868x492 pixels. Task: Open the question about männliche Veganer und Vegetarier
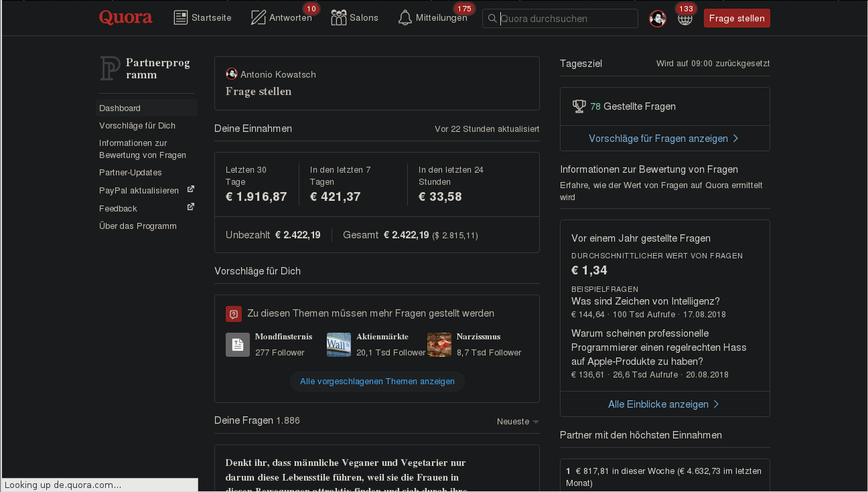click(346, 476)
